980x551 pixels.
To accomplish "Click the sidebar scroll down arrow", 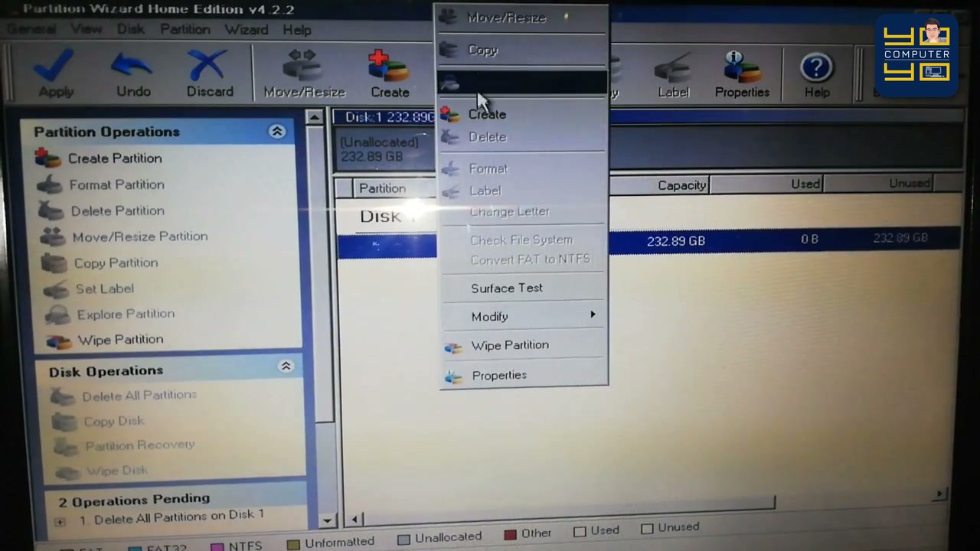I will click(328, 520).
